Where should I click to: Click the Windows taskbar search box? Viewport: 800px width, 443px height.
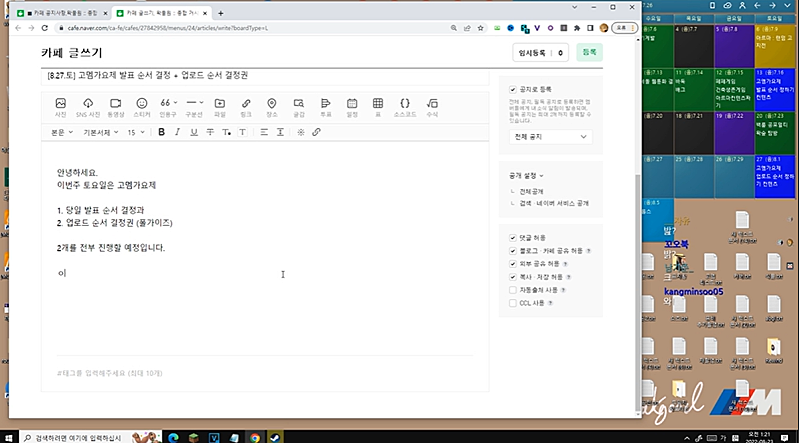91,437
